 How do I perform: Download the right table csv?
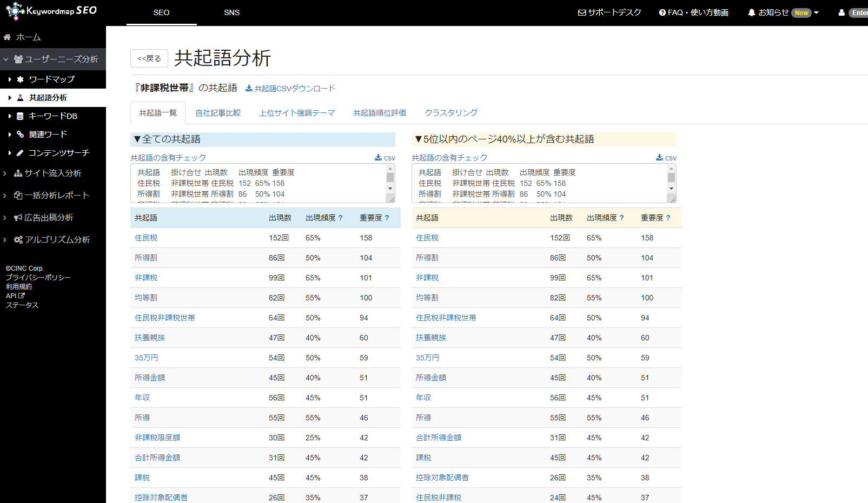coord(666,158)
